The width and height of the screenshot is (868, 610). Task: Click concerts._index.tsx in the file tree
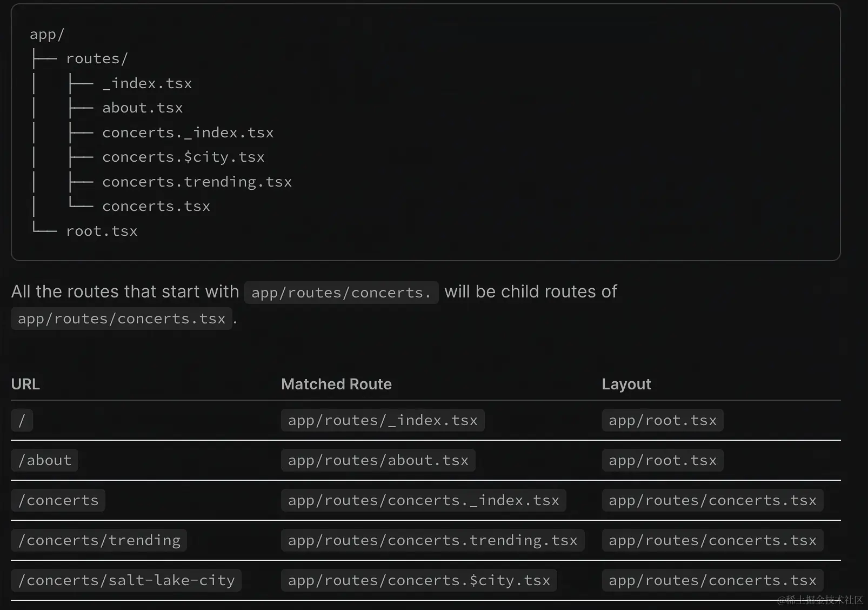coord(188,132)
